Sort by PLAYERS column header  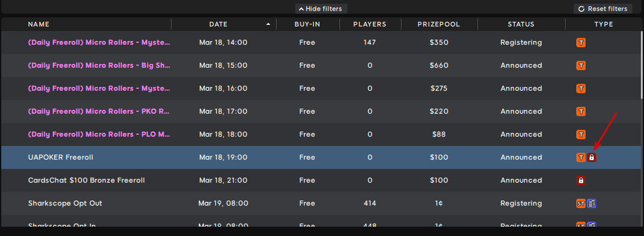click(370, 24)
